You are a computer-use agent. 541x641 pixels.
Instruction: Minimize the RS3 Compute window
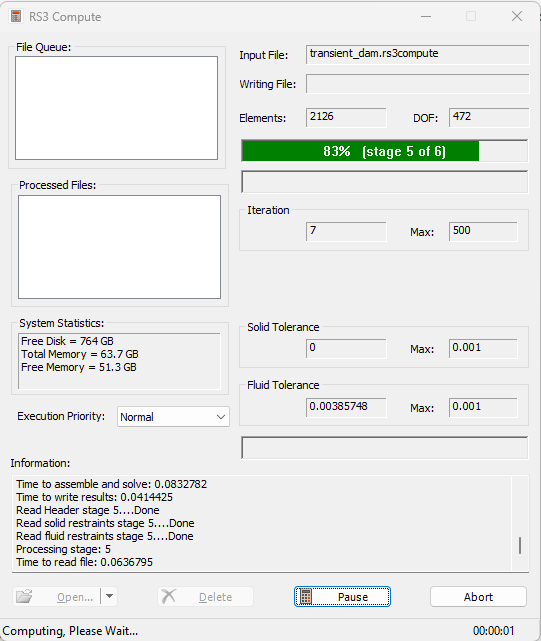[426, 16]
